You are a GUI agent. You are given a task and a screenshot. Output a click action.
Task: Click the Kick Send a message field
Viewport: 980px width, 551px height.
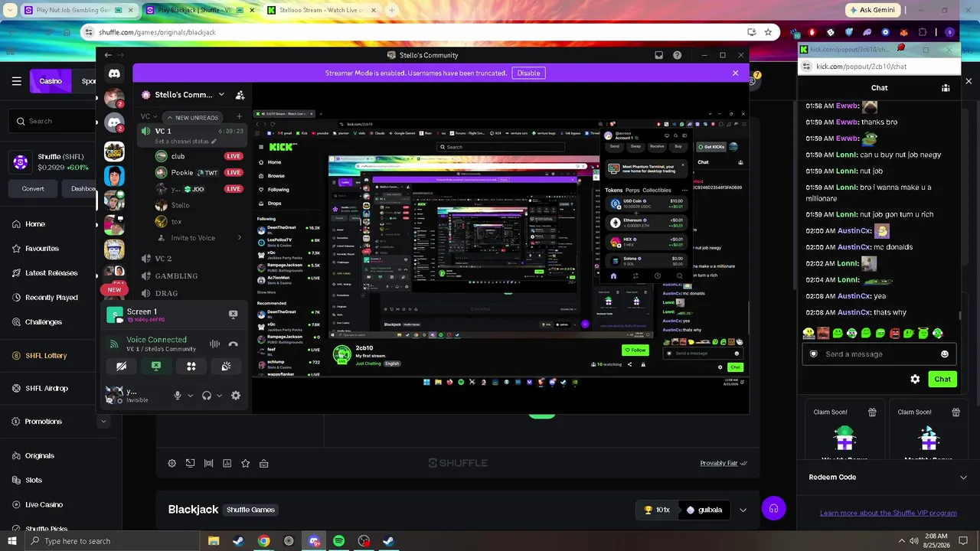(x=878, y=354)
